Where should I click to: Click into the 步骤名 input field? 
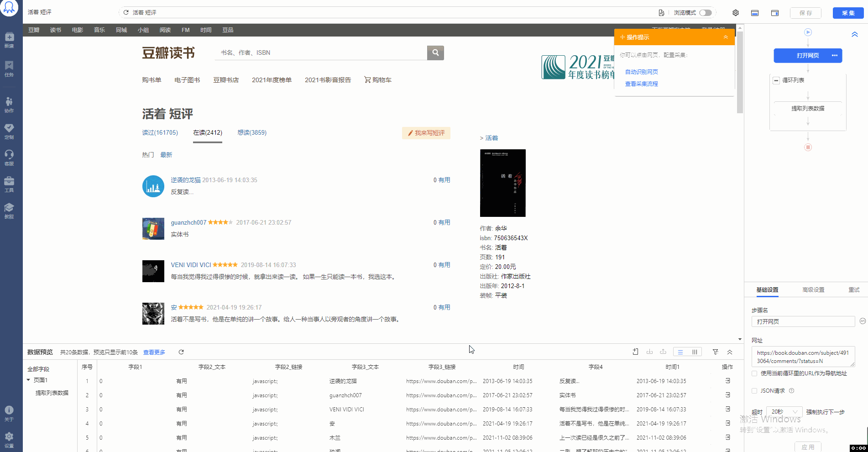[803, 321]
